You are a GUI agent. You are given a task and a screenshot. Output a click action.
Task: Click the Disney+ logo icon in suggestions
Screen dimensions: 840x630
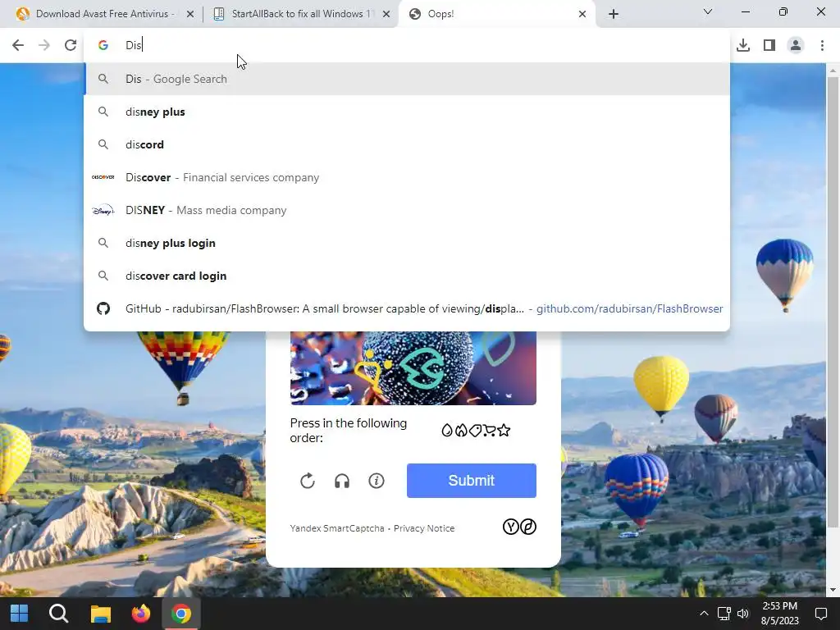[103, 210]
